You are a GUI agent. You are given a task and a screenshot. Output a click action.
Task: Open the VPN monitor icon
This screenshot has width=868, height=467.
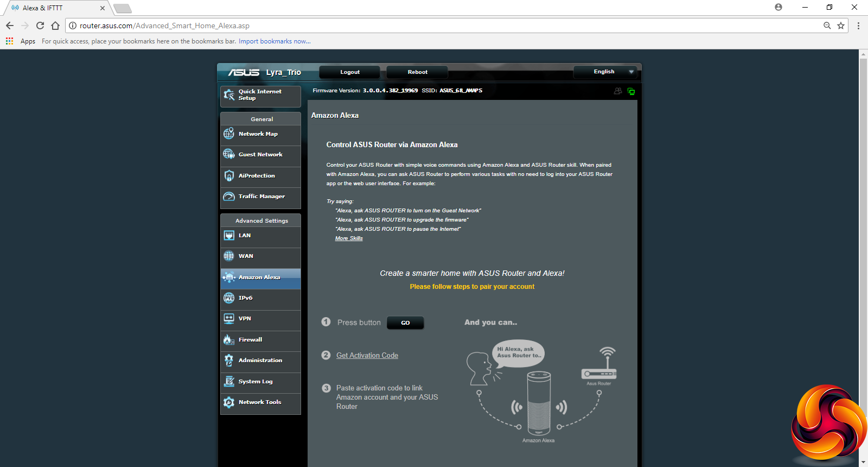(229, 318)
